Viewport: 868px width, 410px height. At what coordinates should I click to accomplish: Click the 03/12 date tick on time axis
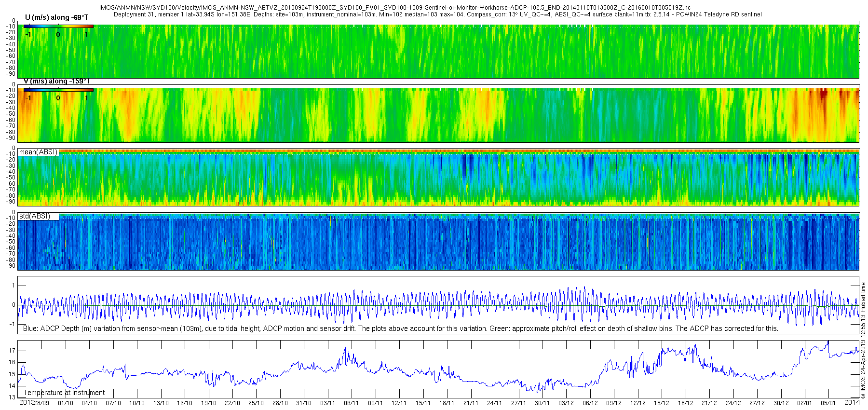[566, 403]
